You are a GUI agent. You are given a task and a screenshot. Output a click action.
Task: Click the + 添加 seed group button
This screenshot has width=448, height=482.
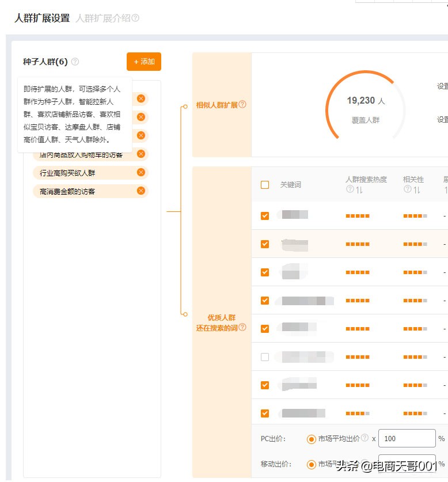click(x=144, y=62)
